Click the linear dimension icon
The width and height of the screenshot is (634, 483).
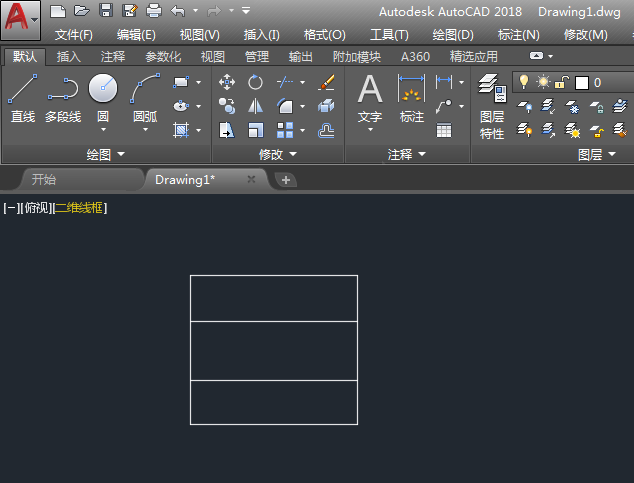[x=444, y=82]
